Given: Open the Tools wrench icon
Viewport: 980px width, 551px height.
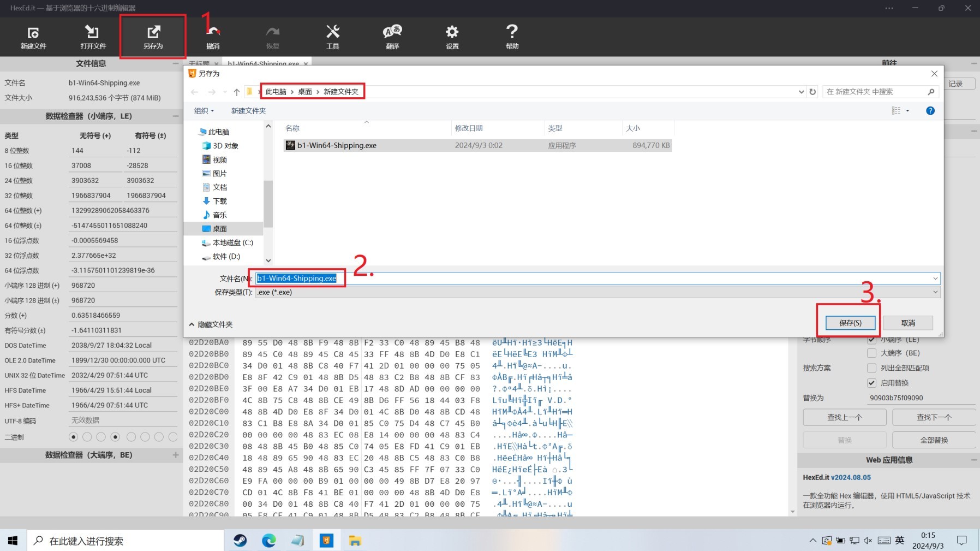Looking at the screenshot, I should pos(332,36).
